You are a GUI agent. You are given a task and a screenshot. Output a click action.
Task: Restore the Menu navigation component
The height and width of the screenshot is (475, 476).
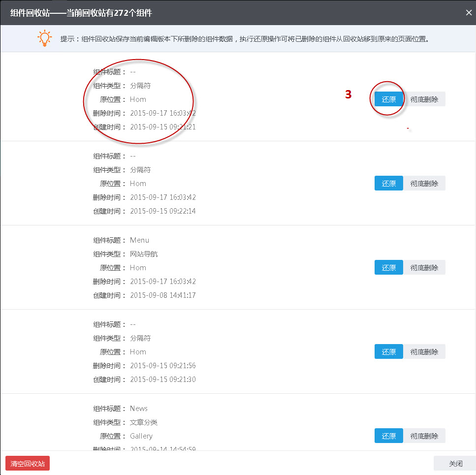pyautogui.click(x=388, y=267)
